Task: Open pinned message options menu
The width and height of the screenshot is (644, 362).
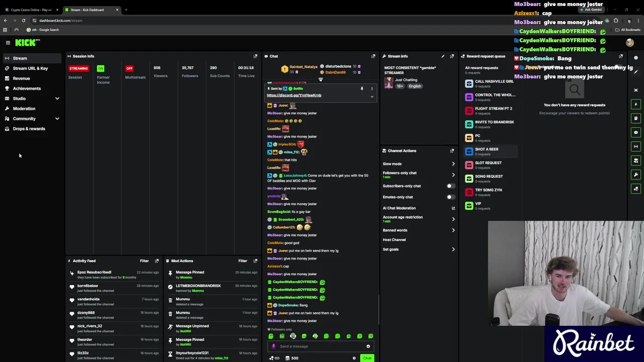Action: tap(372, 88)
